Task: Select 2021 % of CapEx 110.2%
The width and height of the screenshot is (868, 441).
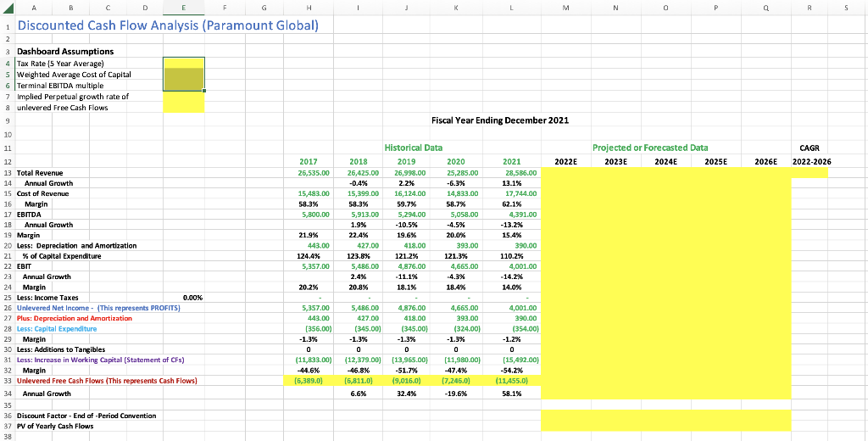Action: (x=511, y=256)
